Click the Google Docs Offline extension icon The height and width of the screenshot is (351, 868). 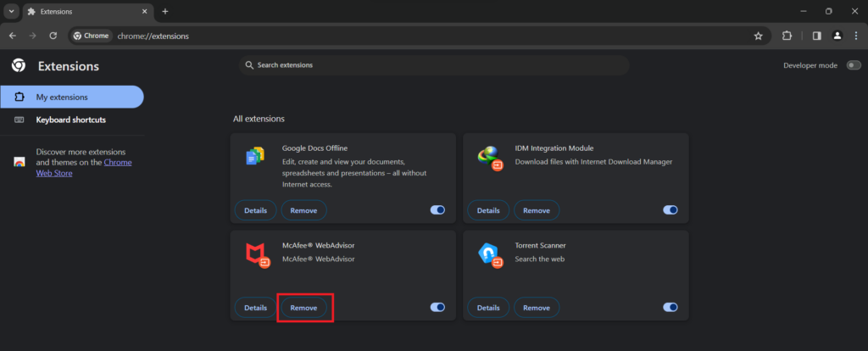pyautogui.click(x=255, y=155)
